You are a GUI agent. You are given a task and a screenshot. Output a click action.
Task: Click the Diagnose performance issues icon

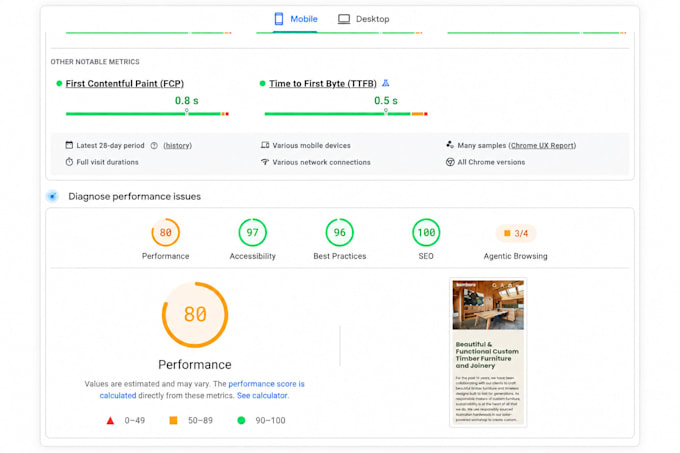(x=52, y=196)
